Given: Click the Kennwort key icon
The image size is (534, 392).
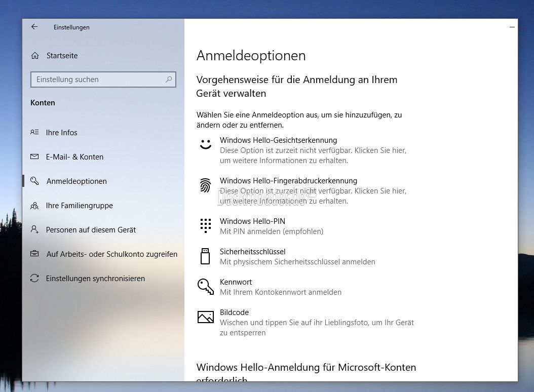Looking at the screenshot, I should [x=206, y=287].
